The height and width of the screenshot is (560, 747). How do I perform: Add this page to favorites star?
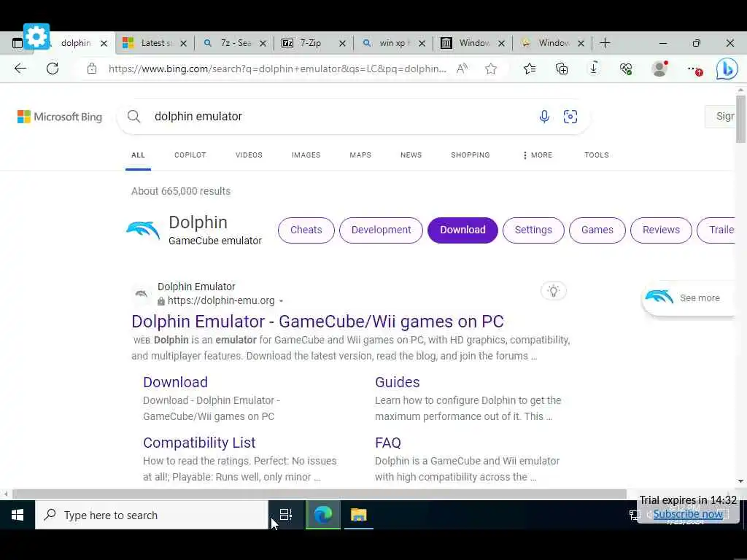(x=491, y=69)
